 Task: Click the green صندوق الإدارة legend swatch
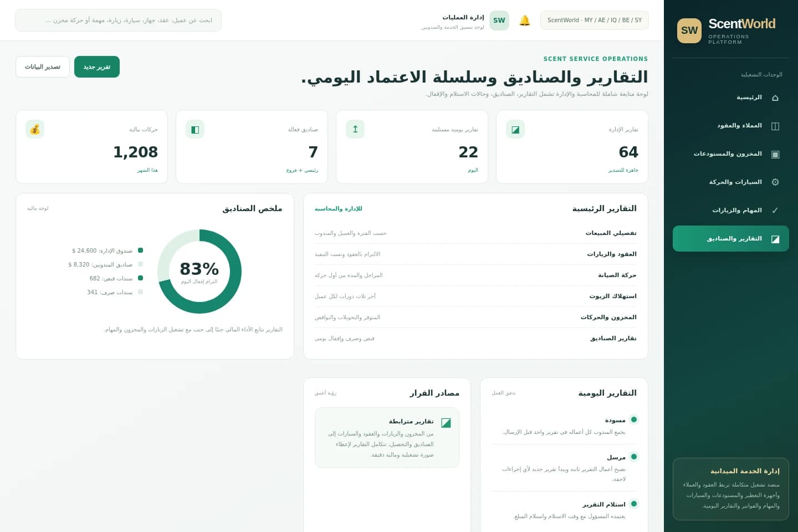141,250
